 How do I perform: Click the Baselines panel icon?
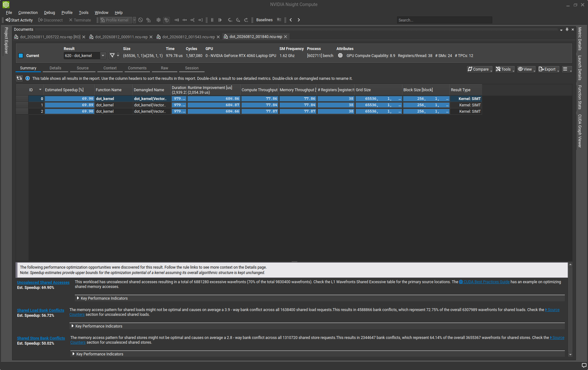[x=279, y=20]
